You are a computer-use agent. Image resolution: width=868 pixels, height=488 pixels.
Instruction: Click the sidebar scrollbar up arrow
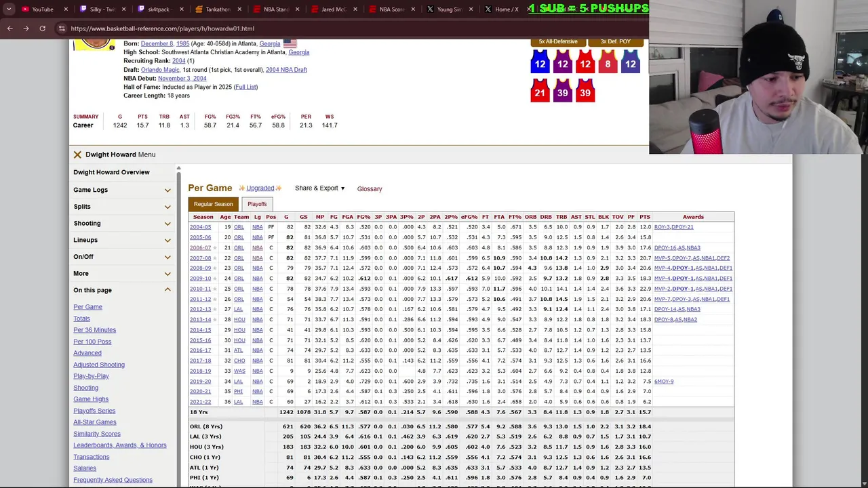(178, 167)
